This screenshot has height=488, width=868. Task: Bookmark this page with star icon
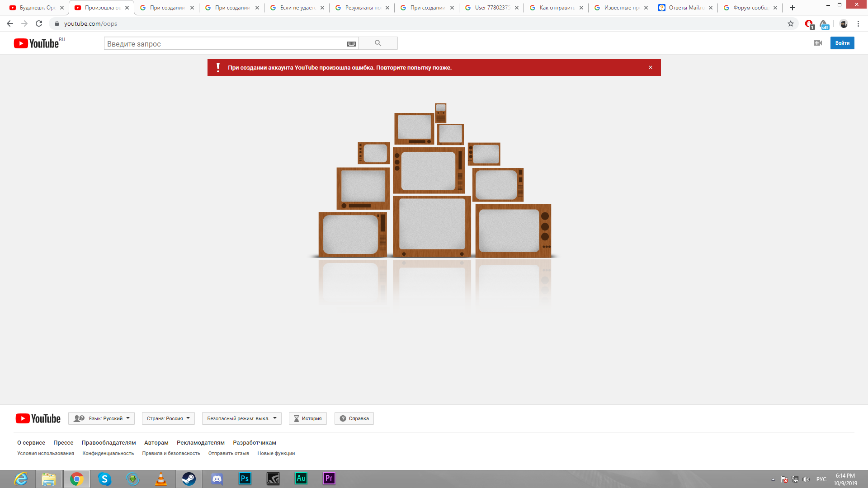point(791,23)
